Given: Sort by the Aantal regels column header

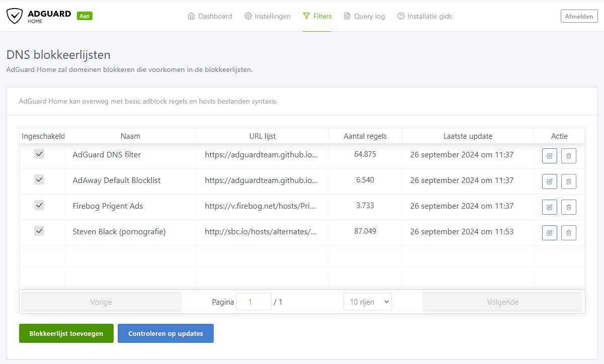Looking at the screenshot, I should point(365,136).
